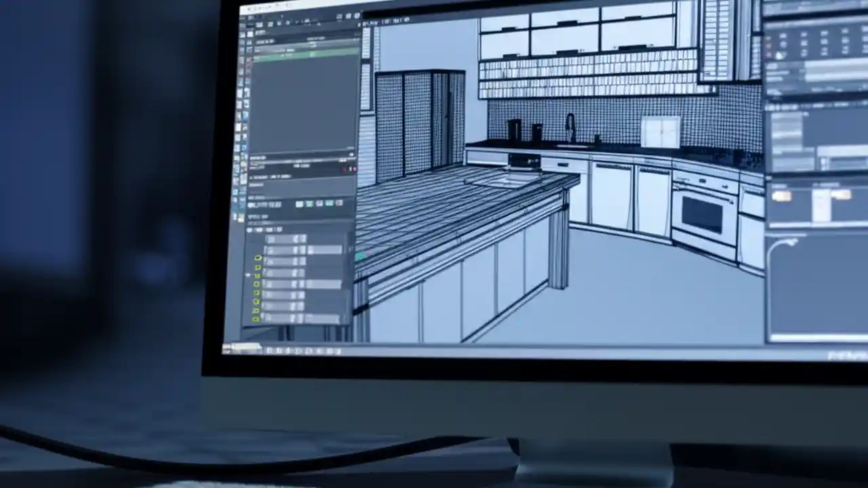This screenshot has width=868, height=488.
Task: Select the orange color swatch in the right panel
Action: click(783, 196)
